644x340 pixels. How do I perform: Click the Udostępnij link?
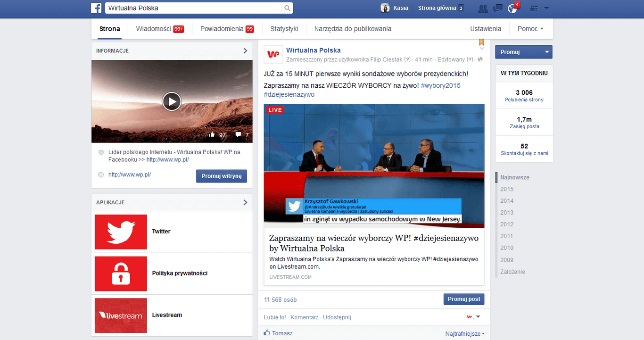[337, 317]
